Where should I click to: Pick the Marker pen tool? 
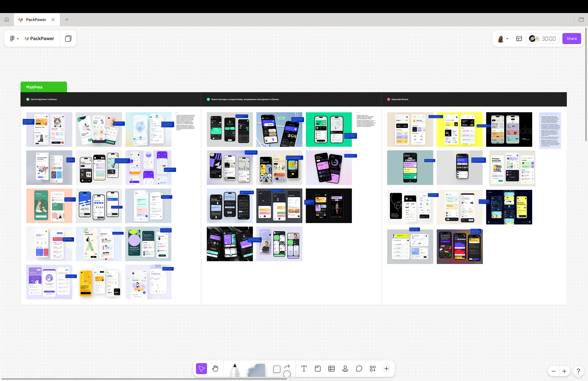(x=235, y=370)
